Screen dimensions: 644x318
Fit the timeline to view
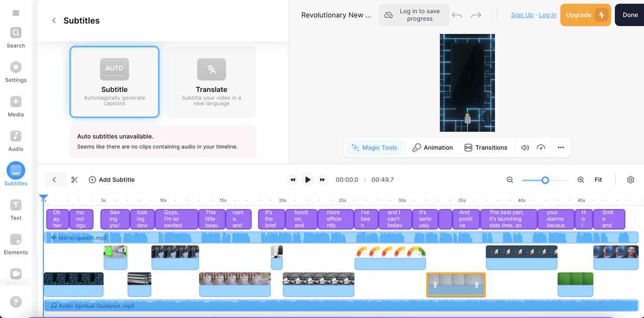pos(598,180)
